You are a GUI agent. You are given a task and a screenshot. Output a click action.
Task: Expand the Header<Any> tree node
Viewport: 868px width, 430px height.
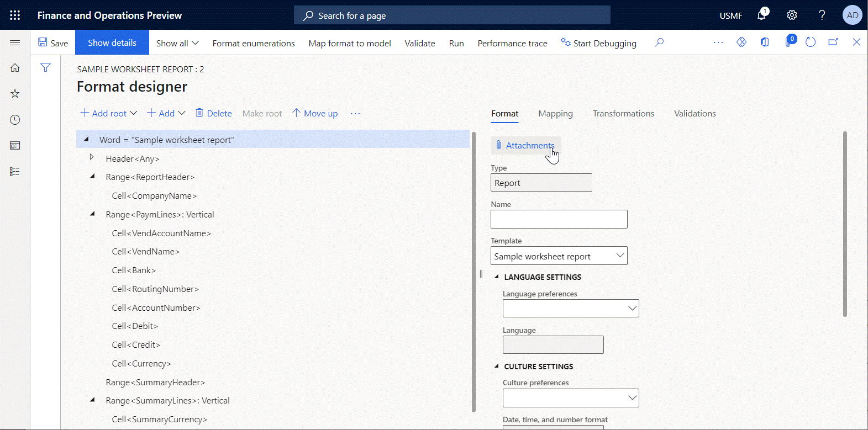point(92,158)
